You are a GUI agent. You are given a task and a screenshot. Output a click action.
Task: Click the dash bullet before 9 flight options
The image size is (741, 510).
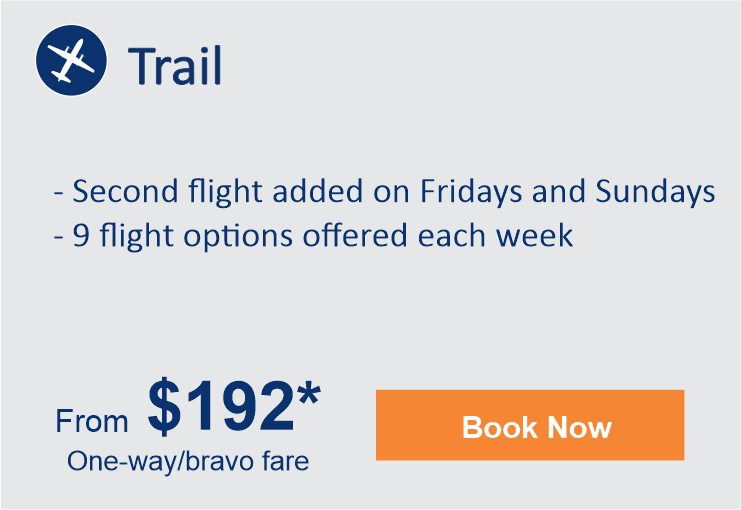click(59, 237)
